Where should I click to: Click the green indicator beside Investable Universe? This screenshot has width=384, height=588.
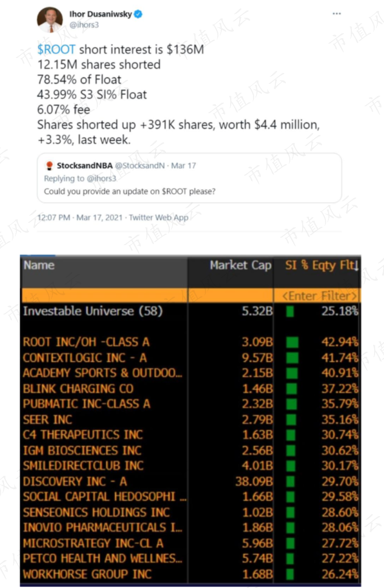click(x=290, y=311)
